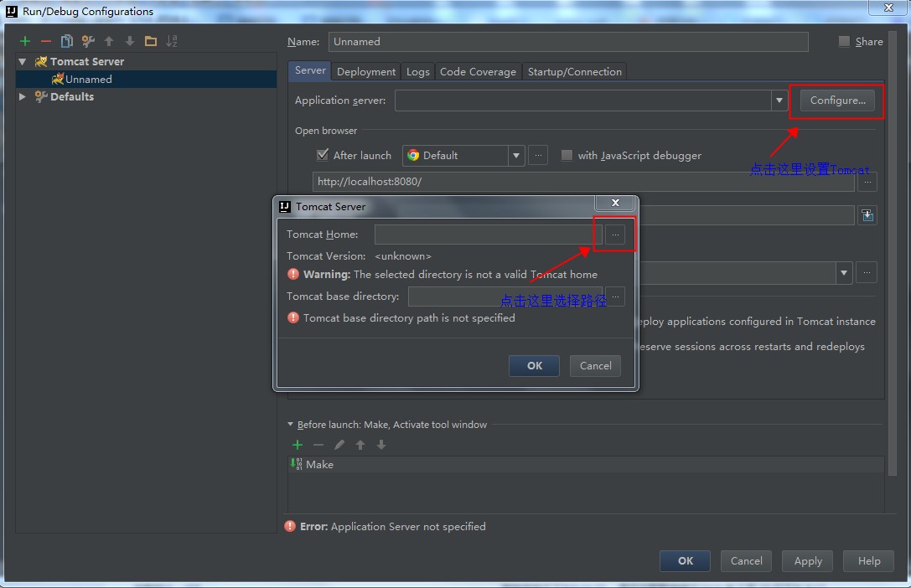This screenshot has width=911, height=588.
Task: Open Application server dropdown arrow
Action: click(x=779, y=101)
